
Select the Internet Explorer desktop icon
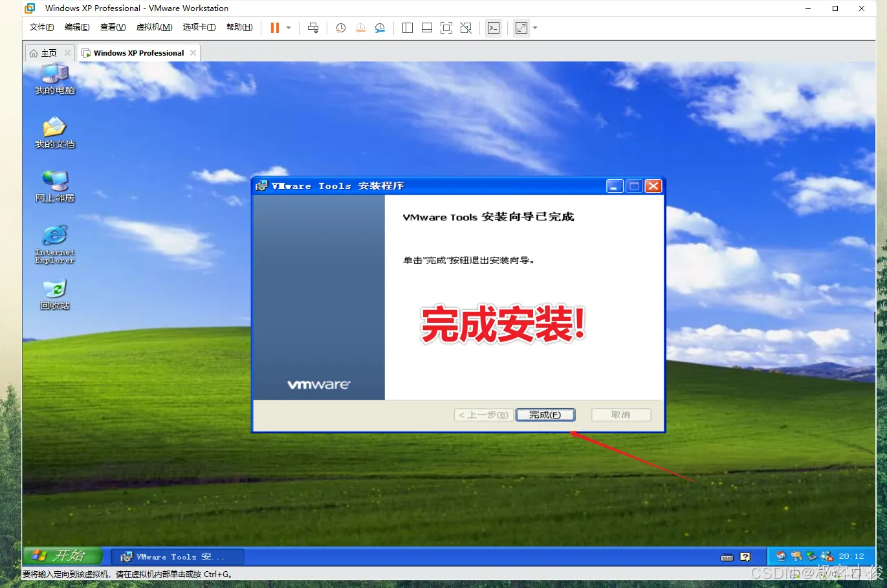[x=55, y=244]
